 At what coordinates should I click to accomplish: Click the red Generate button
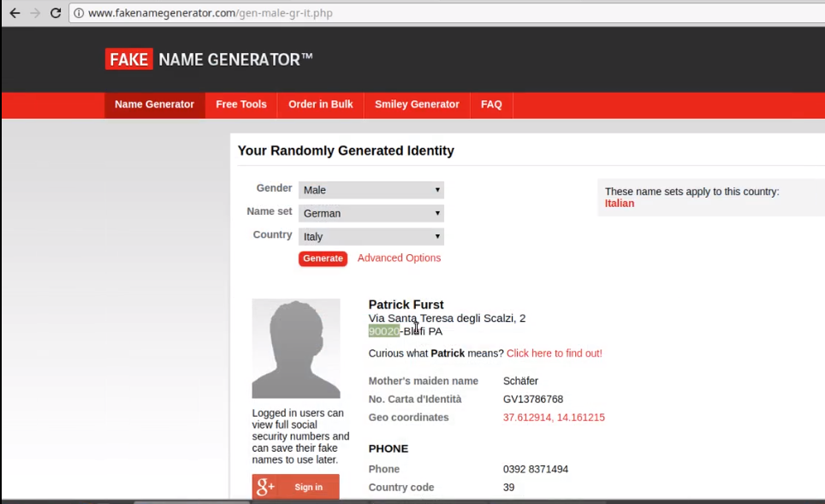[x=323, y=258]
